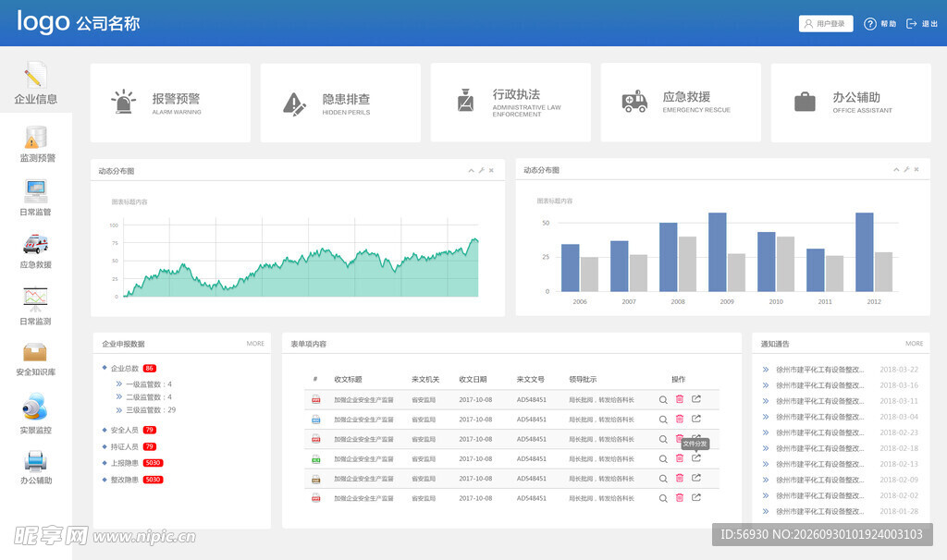
Task: Open settings wrench on the bar chart panel
Action: pos(906,169)
